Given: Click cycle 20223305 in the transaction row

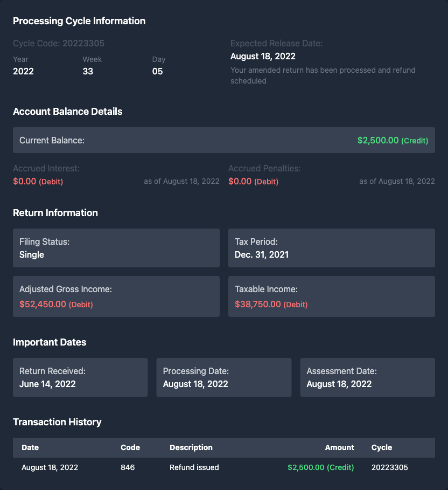Looking at the screenshot, I should [x=390, y=467].
